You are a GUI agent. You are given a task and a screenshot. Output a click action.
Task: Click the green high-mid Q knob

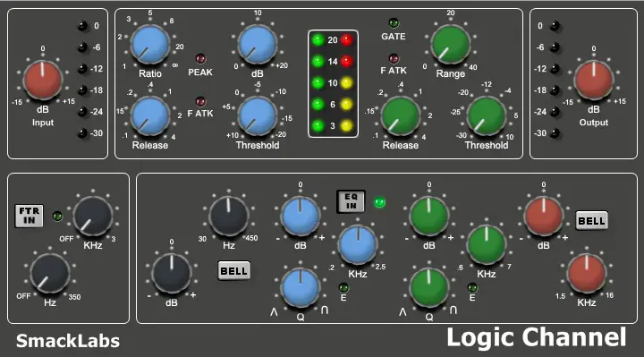click(x=429, y=288)
